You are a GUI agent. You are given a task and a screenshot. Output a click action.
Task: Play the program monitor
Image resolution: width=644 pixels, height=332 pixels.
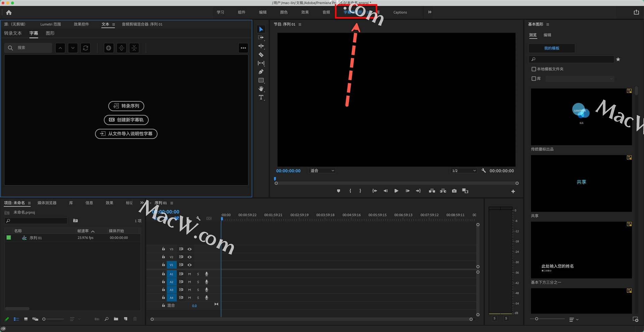396,191
